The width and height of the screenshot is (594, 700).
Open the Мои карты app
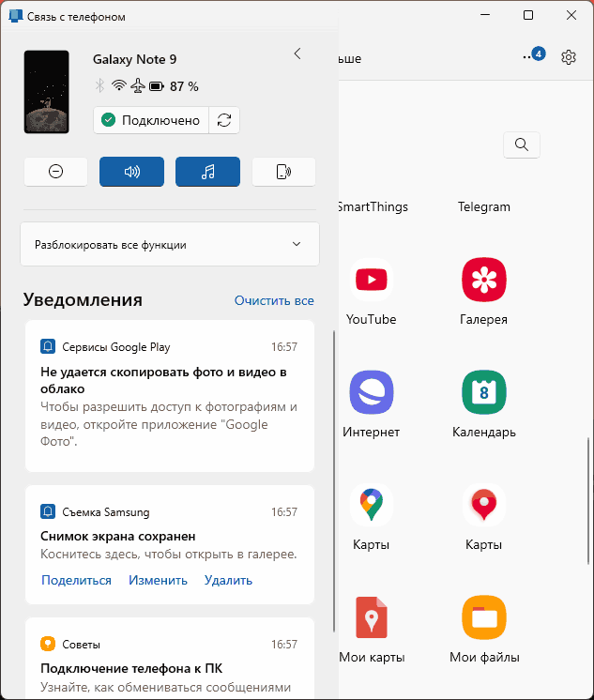coord(372,617)
